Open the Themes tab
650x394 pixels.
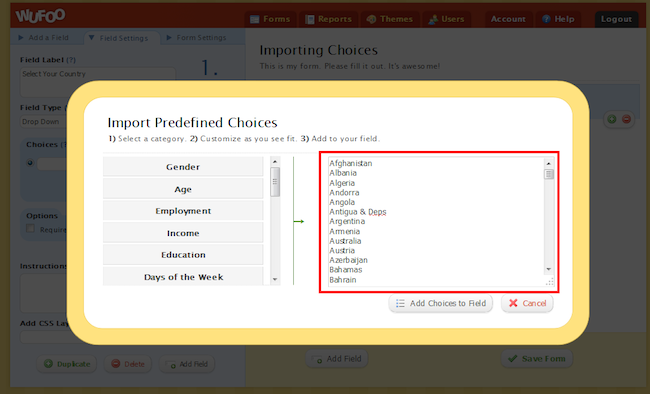pyautogui.click(x=390, y=19)
